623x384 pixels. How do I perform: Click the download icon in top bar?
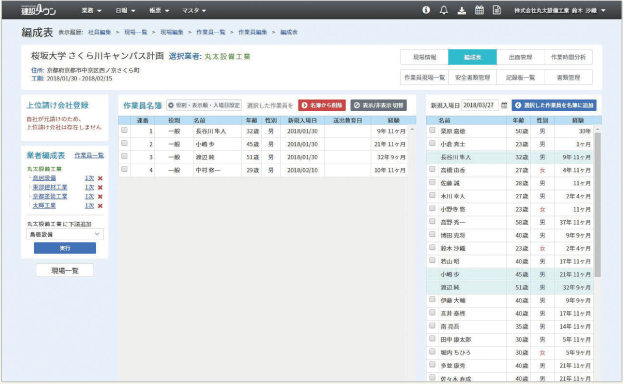pos(462,10)
